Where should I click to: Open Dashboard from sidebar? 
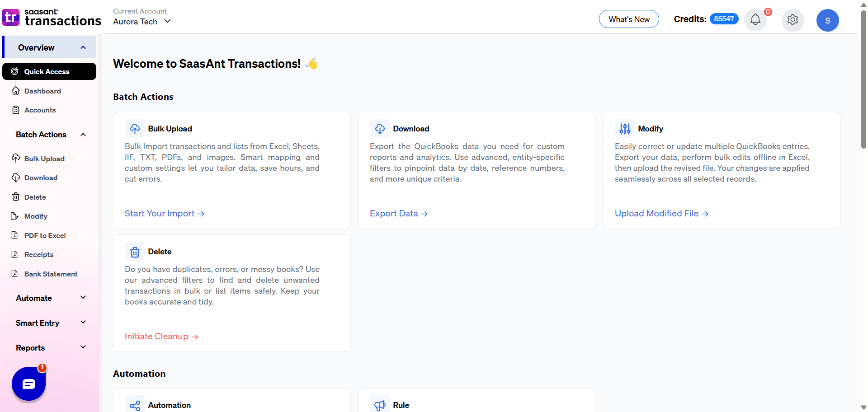click(42, 91)
